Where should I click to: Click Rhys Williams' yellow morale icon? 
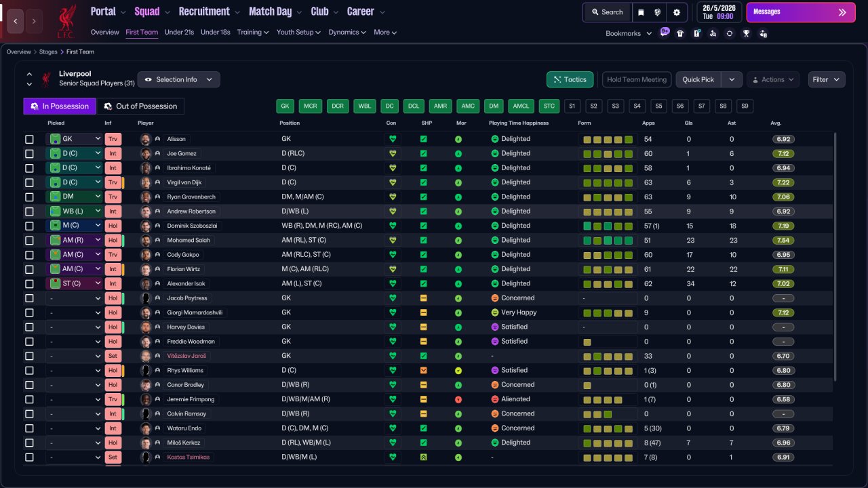point(458,370)
